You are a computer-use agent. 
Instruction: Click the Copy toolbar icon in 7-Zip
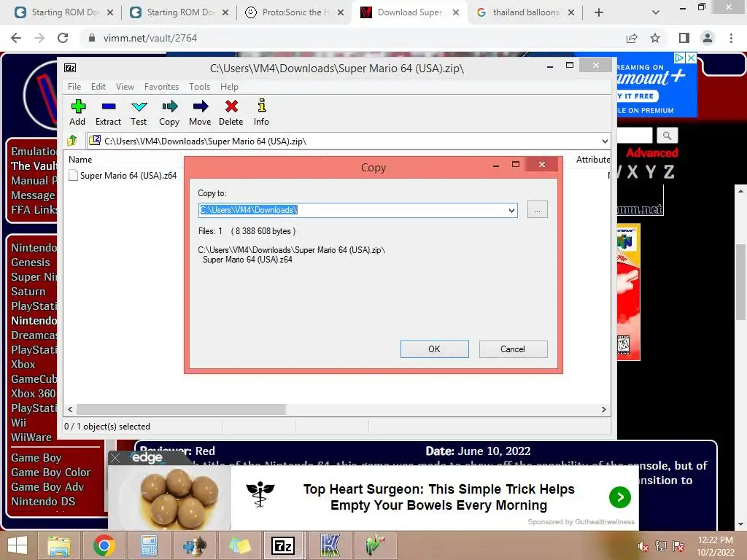pos(169,113)
